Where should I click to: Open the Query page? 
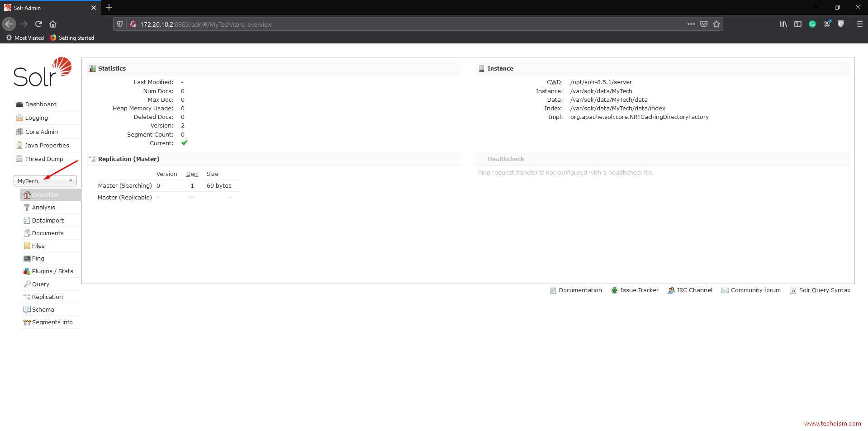(x=40, y=284)
